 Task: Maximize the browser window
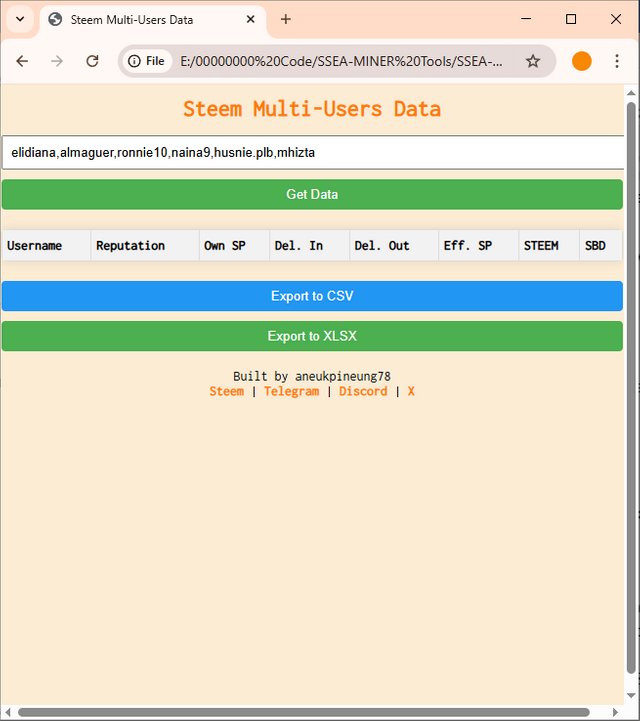571,19
